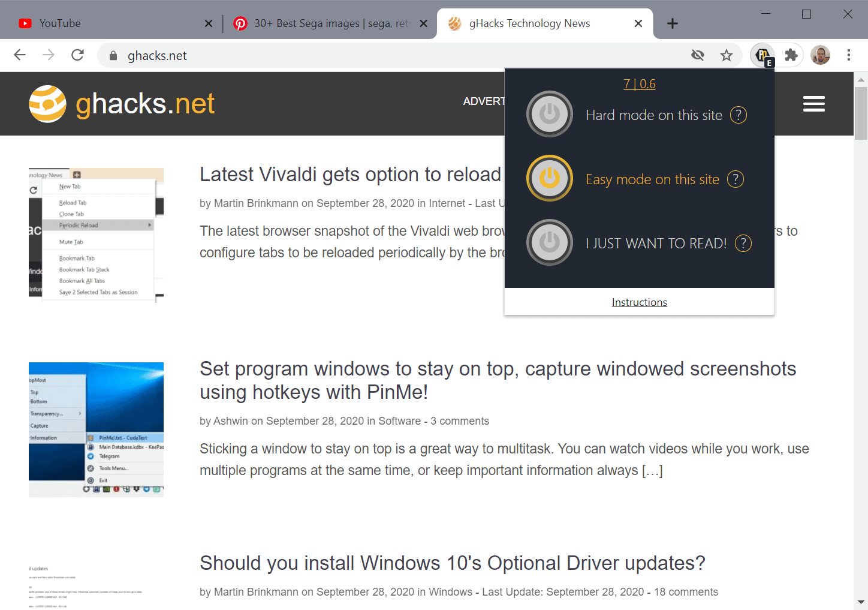
Task: Go back to previous page
Action: (x=20, y=55)
